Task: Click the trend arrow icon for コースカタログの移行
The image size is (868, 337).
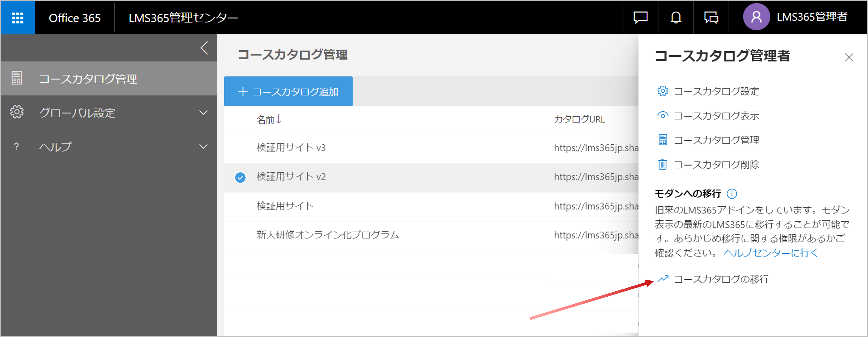Action: (x=663, y=279)
